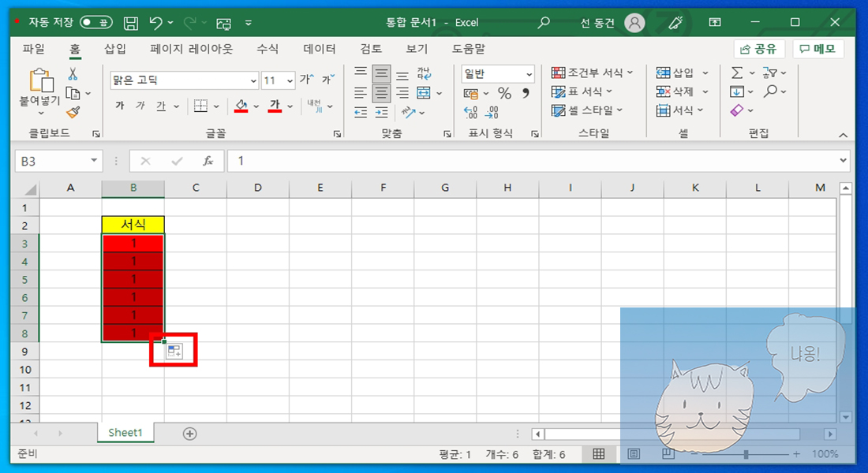Screen dimensions: 868x473
Task: Click the Merge and Center icon
Action: click(424, 93)
